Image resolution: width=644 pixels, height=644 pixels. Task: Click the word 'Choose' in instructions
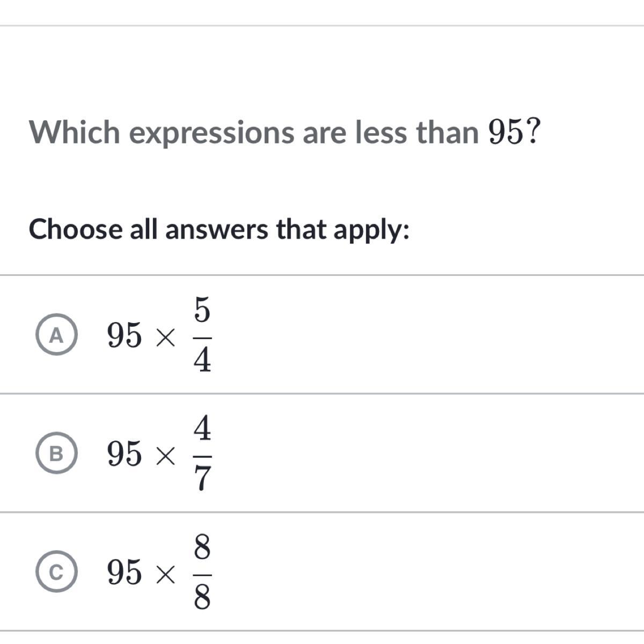pyautogui.click(x=76, y=230)
